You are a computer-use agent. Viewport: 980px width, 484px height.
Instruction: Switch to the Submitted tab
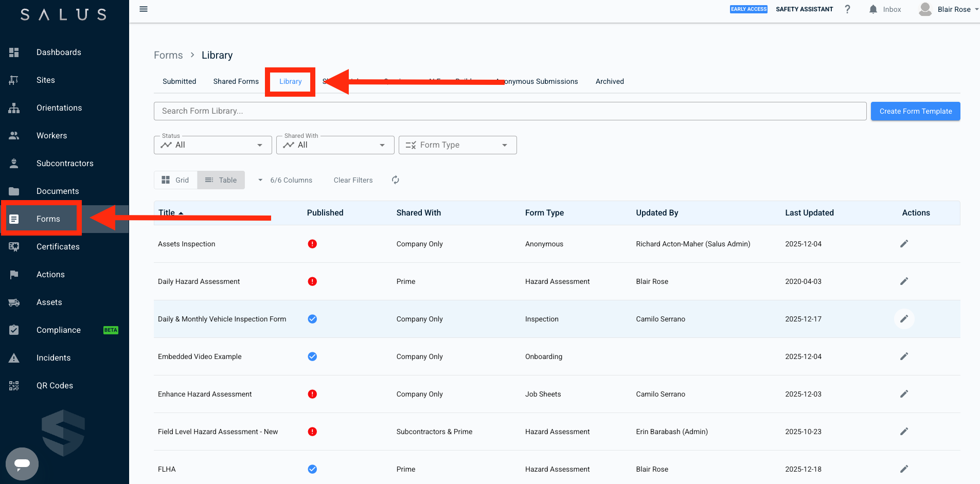pyautogui.click(x=179, y=81)
